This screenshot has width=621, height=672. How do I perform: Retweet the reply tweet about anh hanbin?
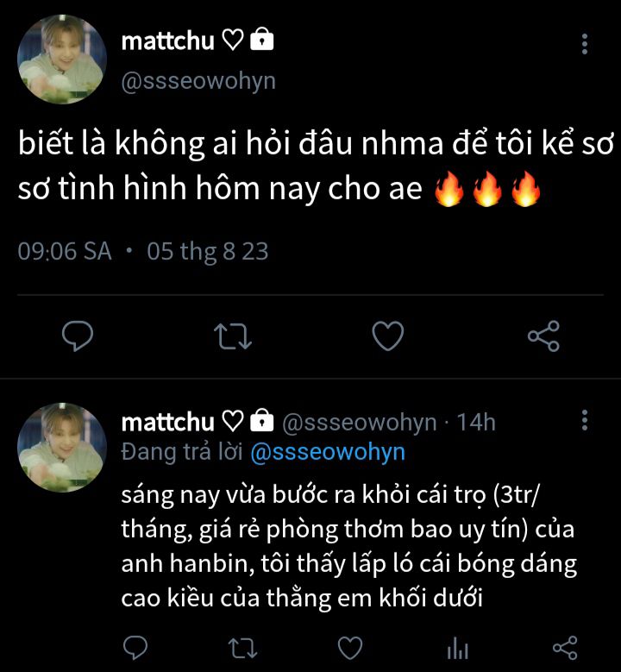click(242, 647)
